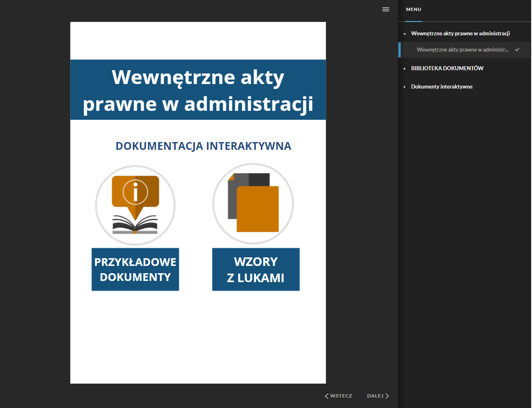Open the orange documents circle icon
The height and width of the screenshot is (408, 532).
pyautogui.click(x=253, y=203)
